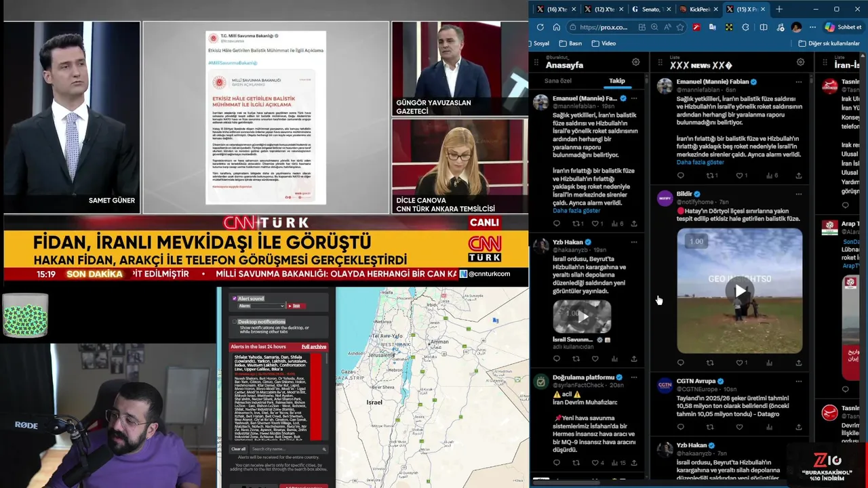Switch to the 'Sana özel' tab

tap(558, 81)
